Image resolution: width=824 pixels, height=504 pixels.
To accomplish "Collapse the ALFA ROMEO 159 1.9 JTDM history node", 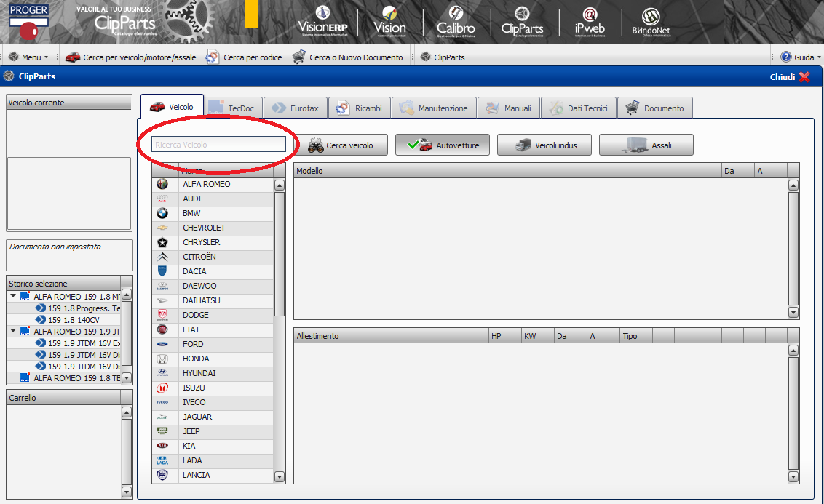I will [13, 331].
